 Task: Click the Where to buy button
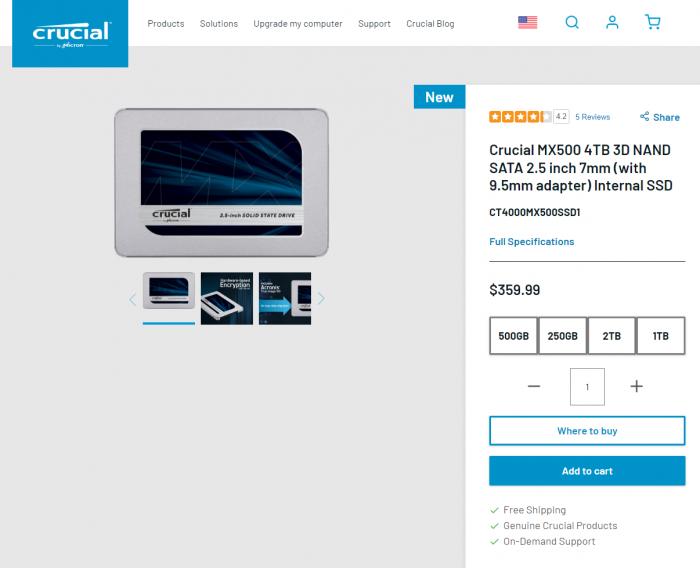click(x=587, y=431)
